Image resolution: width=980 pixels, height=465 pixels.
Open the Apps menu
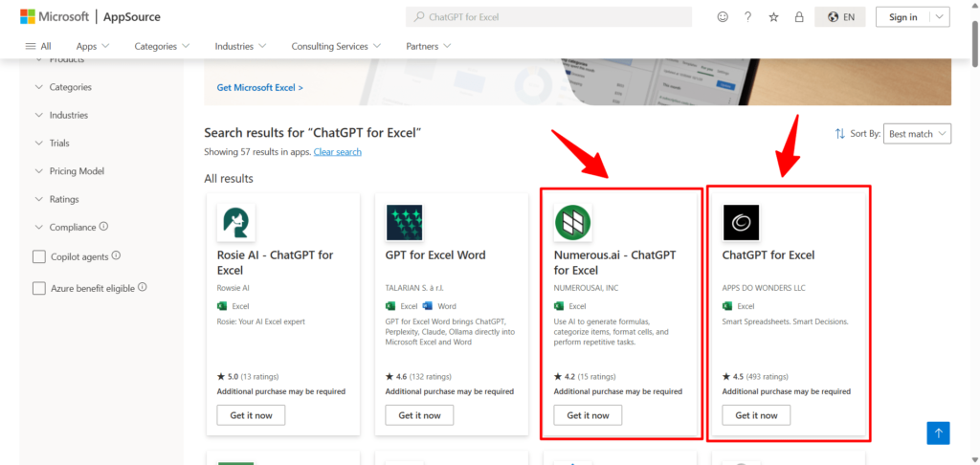pos(93,46)
